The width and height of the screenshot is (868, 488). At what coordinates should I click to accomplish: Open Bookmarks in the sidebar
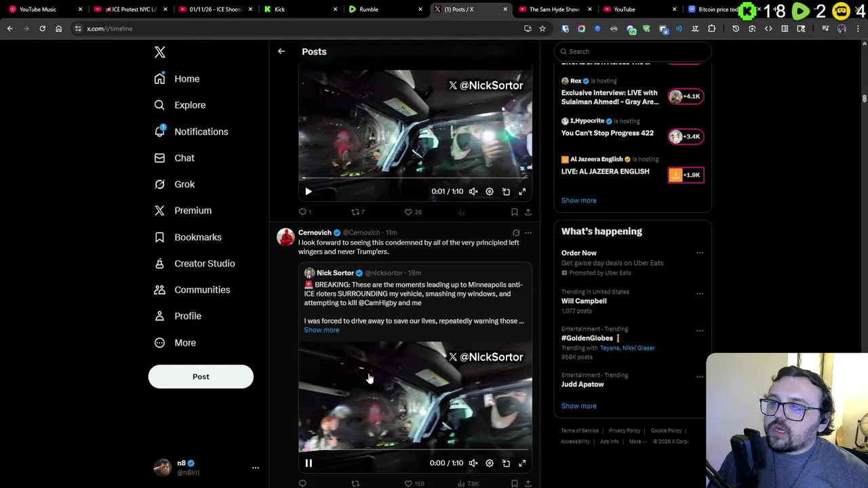[x=187, y=237]
